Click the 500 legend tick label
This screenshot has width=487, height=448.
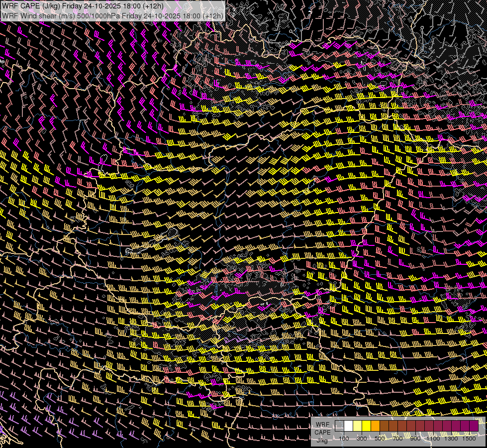380,439
